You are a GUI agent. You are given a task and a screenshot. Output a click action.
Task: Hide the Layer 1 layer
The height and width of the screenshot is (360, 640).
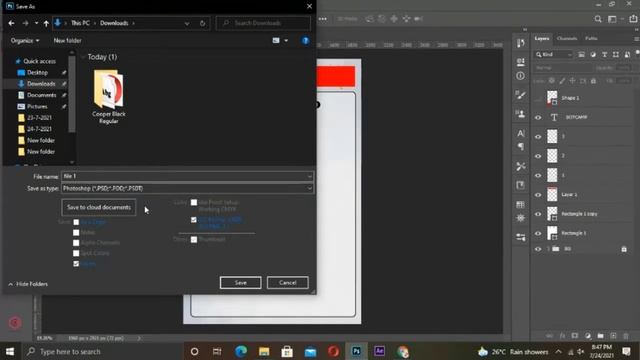coord(538,195)
